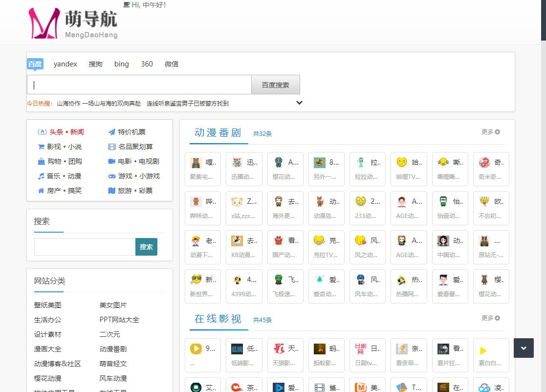Click the icon on the 4399动 card
The image size is (546, 392).
click(237, 280)
